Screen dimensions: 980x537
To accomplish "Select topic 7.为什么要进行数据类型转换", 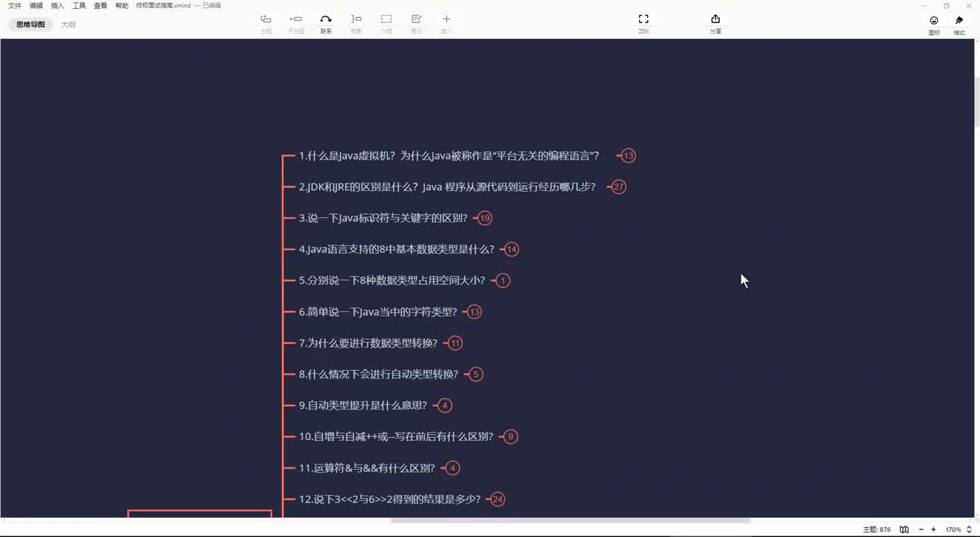I will click(368, 343).
